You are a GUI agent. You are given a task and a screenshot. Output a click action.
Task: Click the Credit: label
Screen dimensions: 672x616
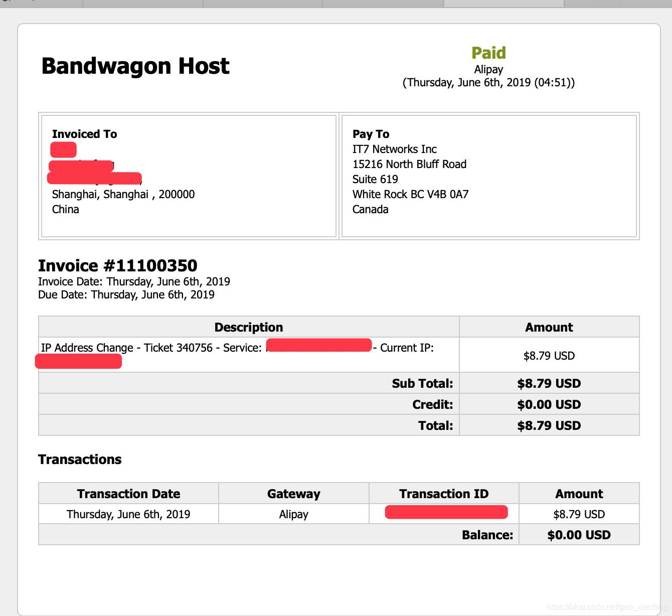tap(432, 404)
